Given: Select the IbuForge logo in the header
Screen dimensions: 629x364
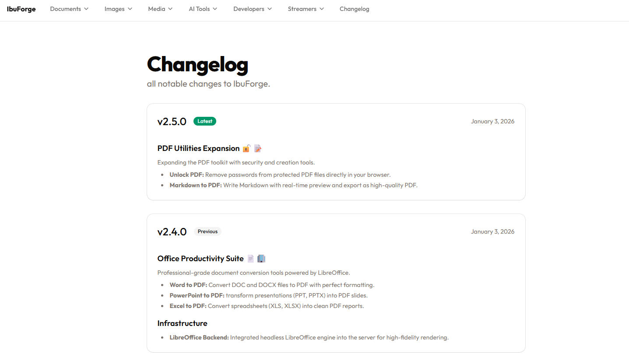Looking at the screenshot, I should click(x=21, y=9).
